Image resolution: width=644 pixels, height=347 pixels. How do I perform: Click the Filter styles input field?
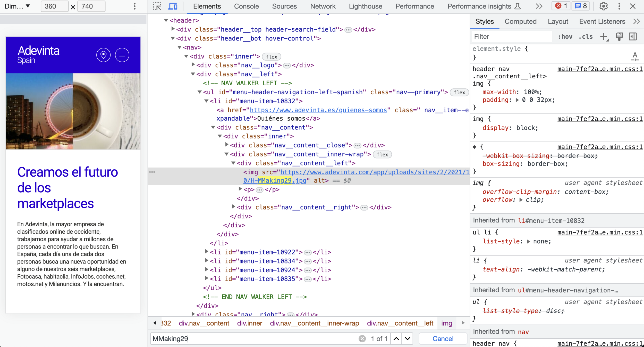(x=511, y=37)
